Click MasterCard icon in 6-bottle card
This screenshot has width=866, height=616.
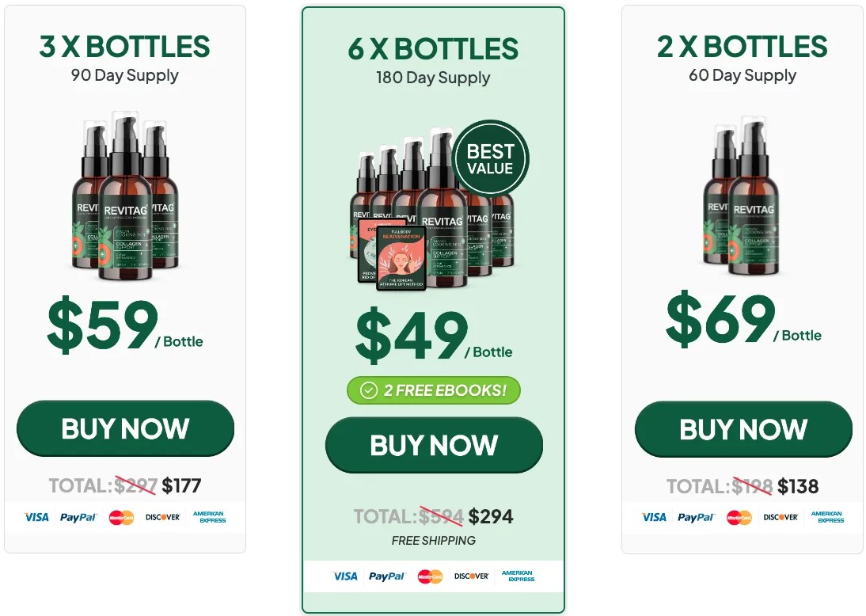click(430, 576)
